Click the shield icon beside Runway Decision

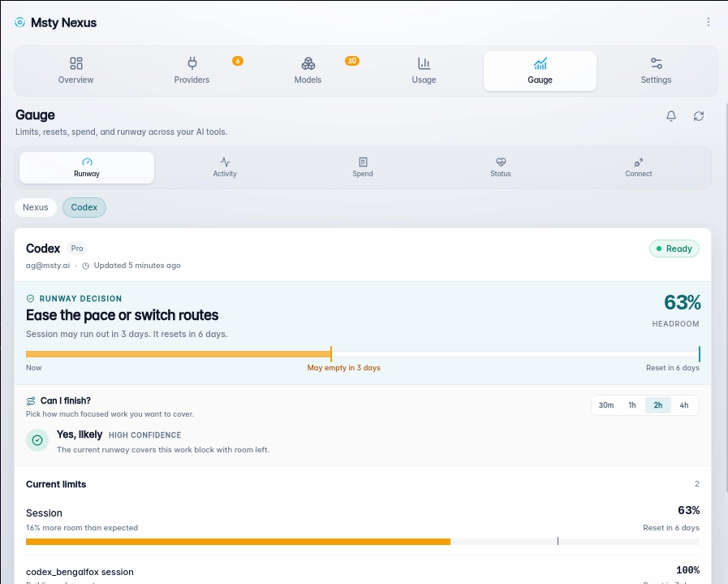tap(30, 298)
